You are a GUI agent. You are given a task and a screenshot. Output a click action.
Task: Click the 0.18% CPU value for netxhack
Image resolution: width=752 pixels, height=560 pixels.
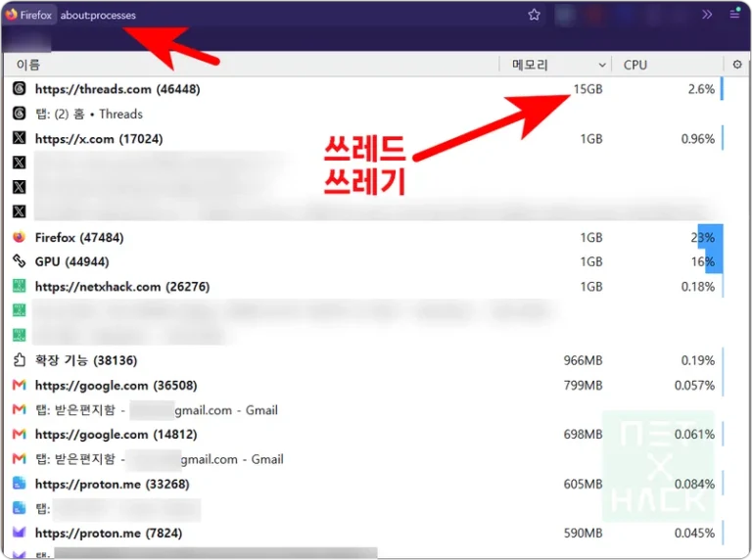(x=698, y=287)
